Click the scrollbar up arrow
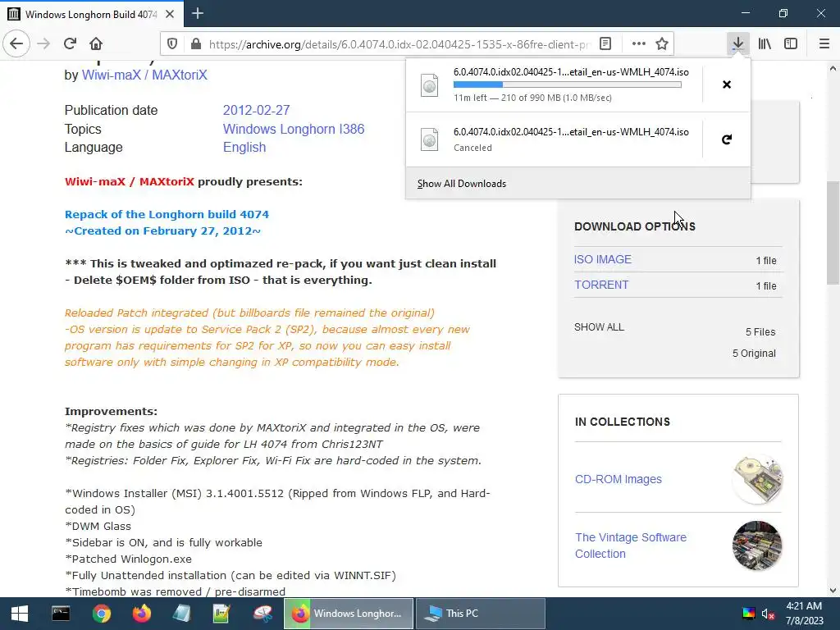This screenshot has height=630, width=840. tap(833, 69)
